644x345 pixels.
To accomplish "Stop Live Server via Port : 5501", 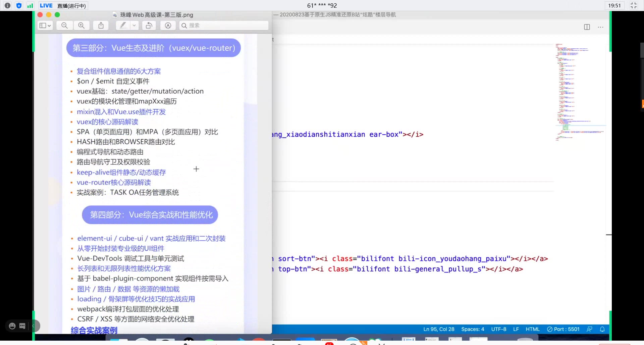I will point(563,329).
